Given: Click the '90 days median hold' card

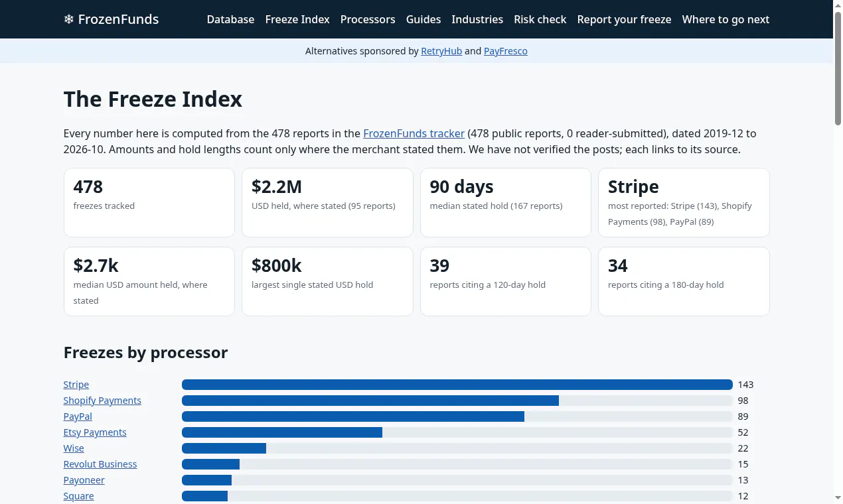Looking at the screenshot, I should (506, 202).
